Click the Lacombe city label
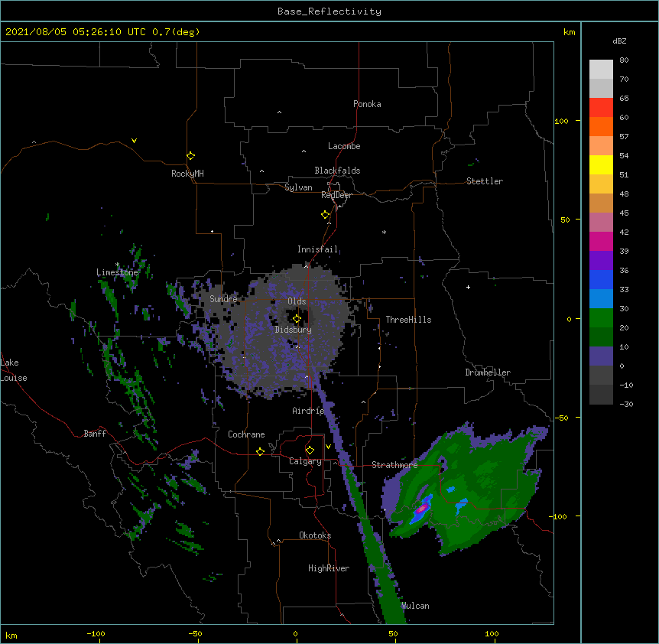Image resolution: width=659 pixels, height=644 pixels. pos(344,146)
